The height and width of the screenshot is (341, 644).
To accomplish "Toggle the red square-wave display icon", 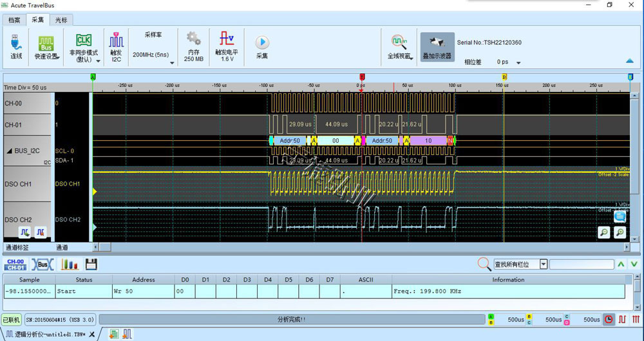I will (623, 319).
